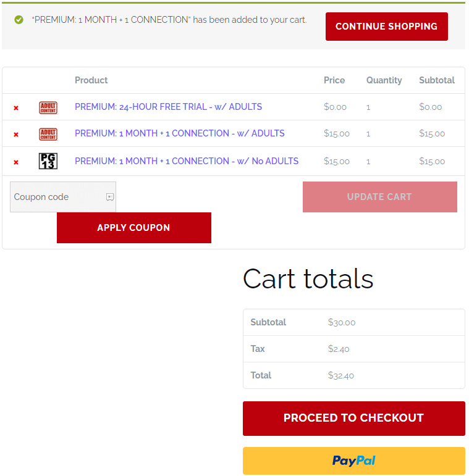469x476 pixels.
Task: Open PREMIUM: 1 MONTH + 1 CONNECTION - w/ ADULTS
Action: (180, 133)
